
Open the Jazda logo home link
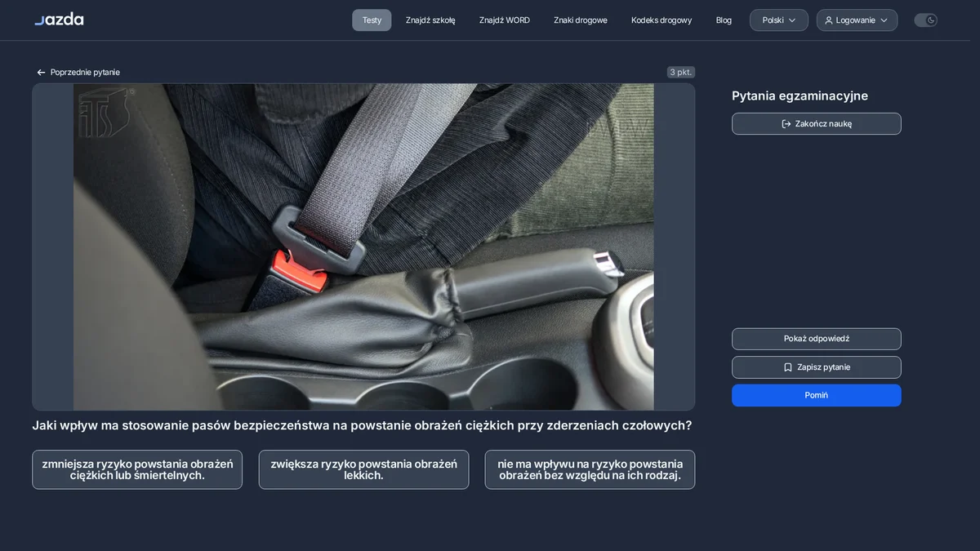(x=59, y=19)
